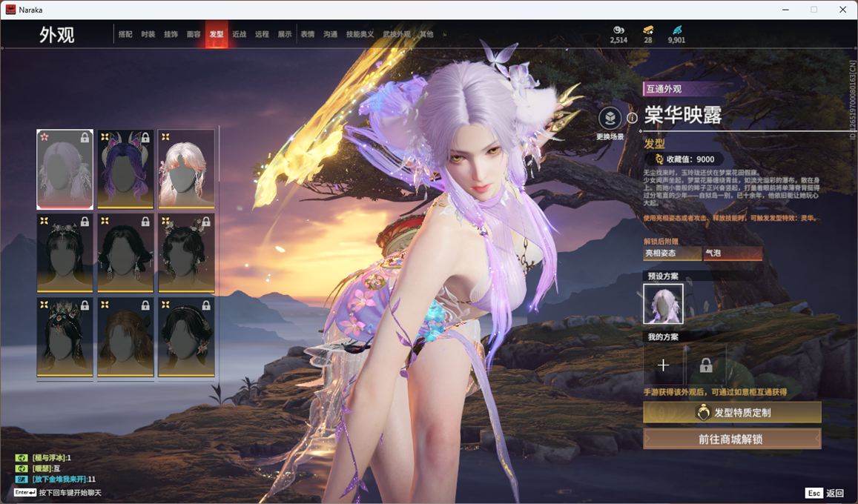Select the selected white-lavender hairstyle card
858x504 pixels.
click(65, 170)
